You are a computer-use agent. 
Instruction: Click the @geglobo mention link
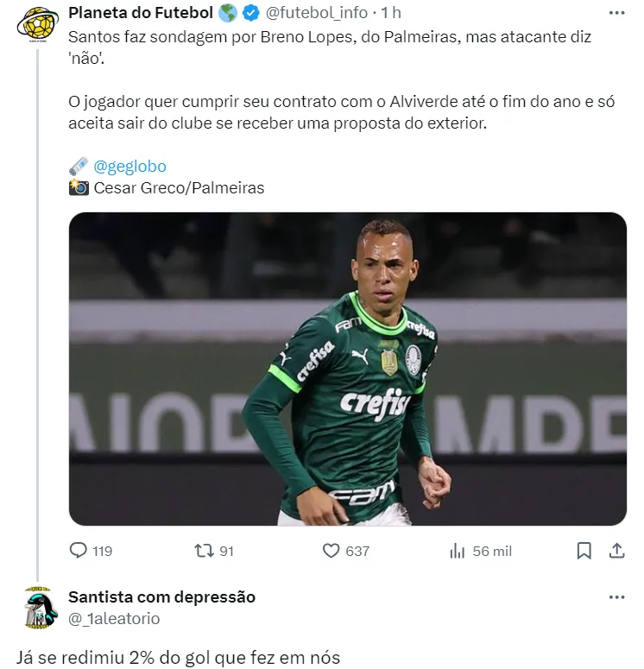(x=129, y=166)
